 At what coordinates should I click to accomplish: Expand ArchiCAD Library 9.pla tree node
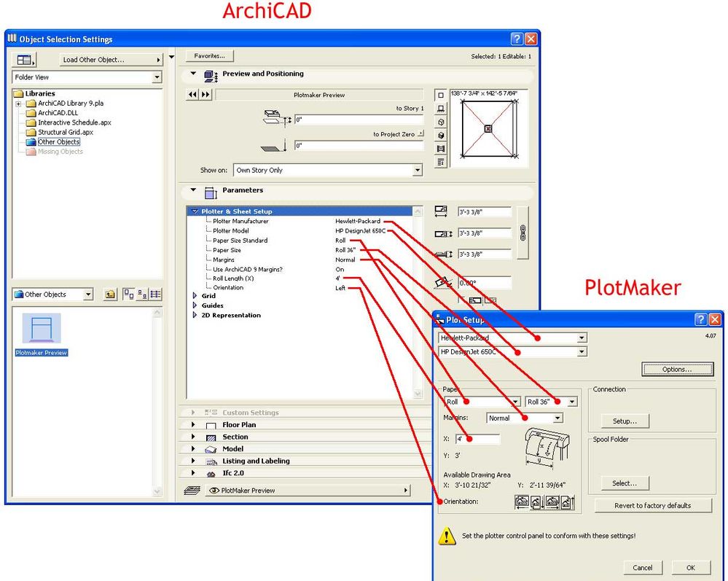(x=18, y=104)
